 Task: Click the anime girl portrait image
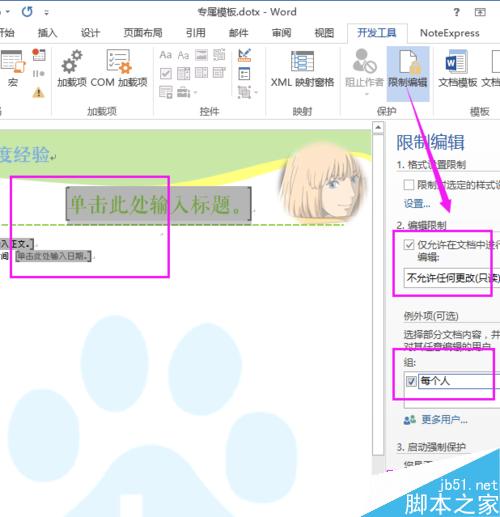point(322,183)
